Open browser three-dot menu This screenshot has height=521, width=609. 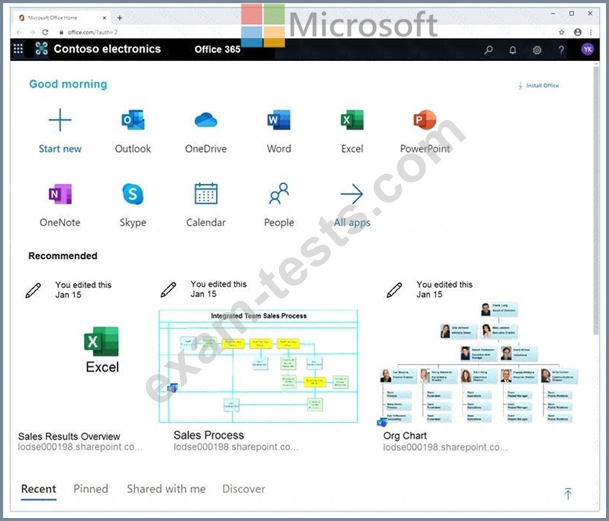tap(591, 32)
